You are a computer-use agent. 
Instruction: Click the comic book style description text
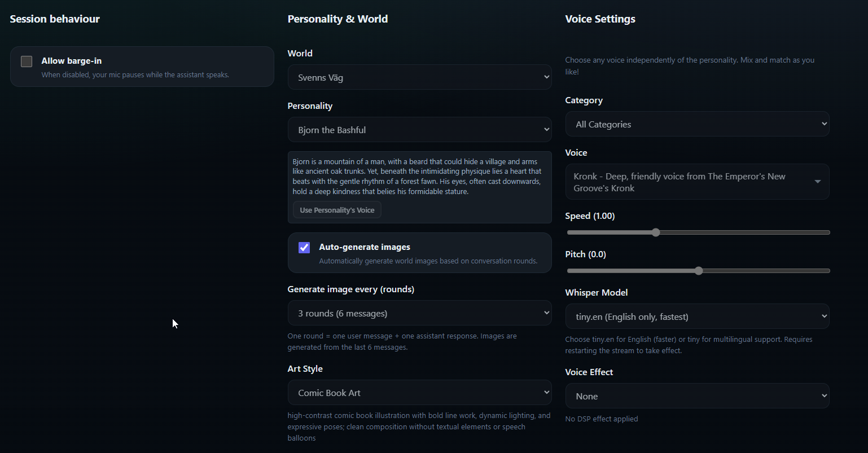pos(418,426)
